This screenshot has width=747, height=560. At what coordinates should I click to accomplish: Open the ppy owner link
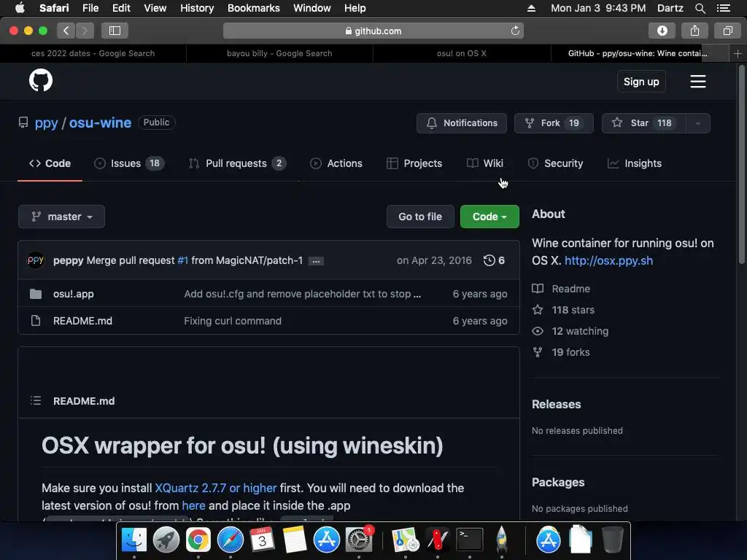[46, 122]
